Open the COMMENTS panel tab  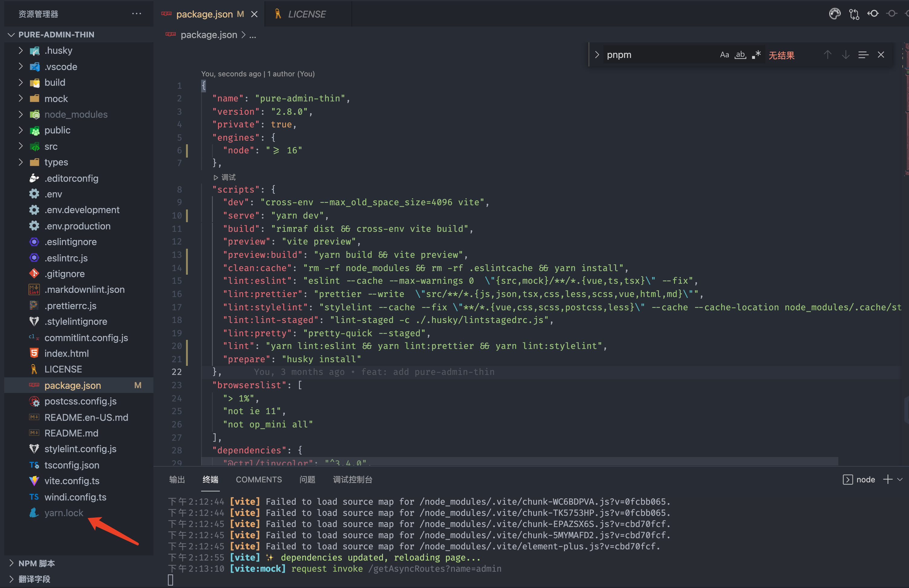259,480
